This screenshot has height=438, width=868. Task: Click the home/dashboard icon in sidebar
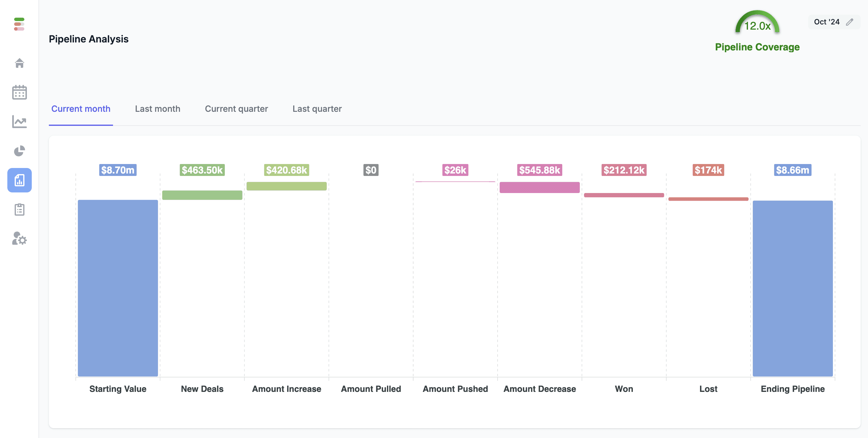point(19,63)
